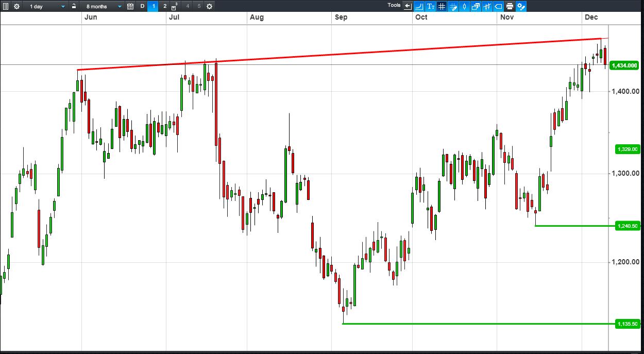The width and height of the screenshot is (644, 354).
Task: Click the Sep label on time axis
Action: coord(341,17)
